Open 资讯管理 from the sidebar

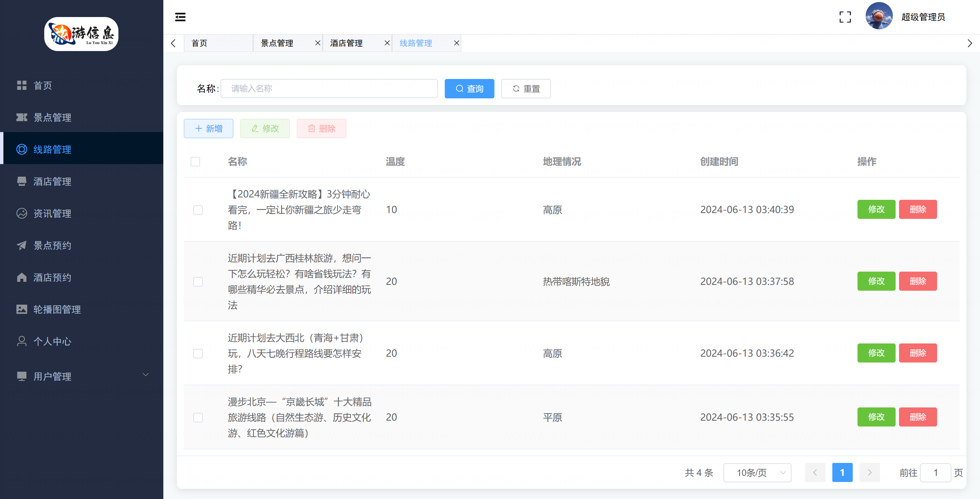[52, 213]
